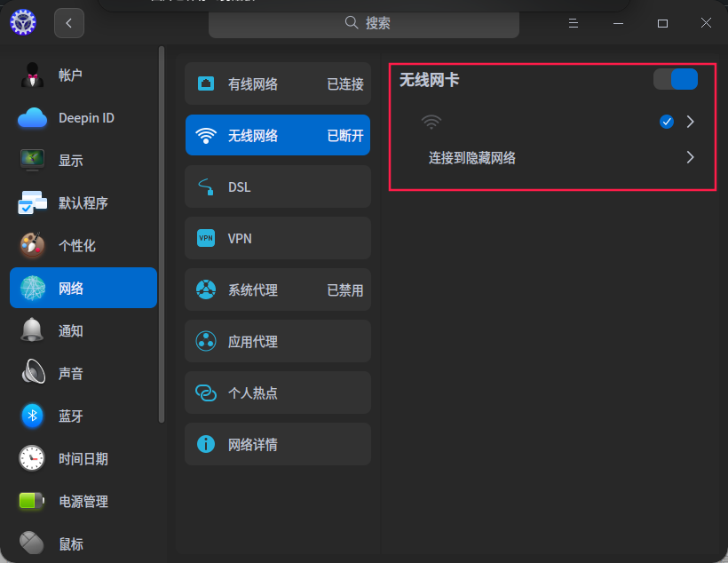Image resolution: width=728 pixels, height=563 pixels.
Task: Click the 已断开 status text
Action: pyautogui.click(x=345, y=136)
